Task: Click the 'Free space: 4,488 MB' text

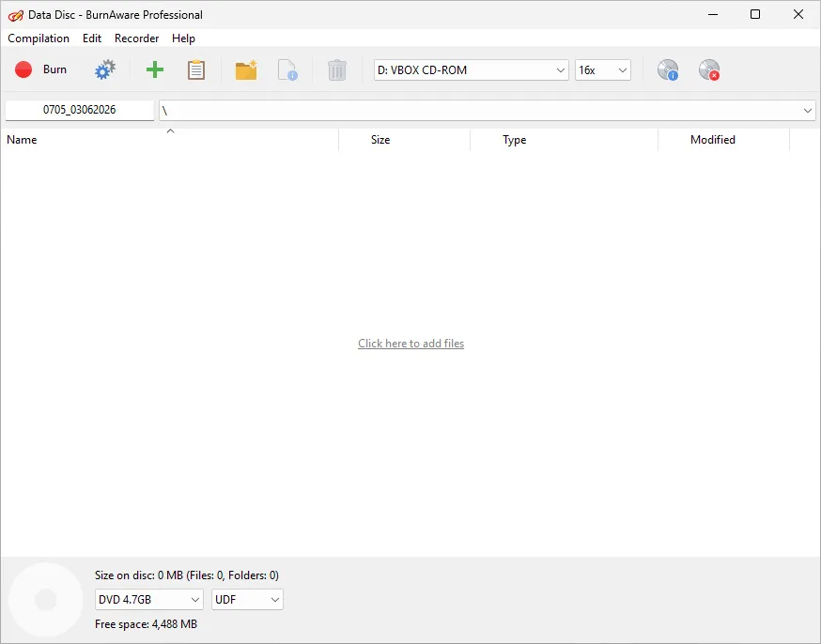Action: click(x=147, y=624)
